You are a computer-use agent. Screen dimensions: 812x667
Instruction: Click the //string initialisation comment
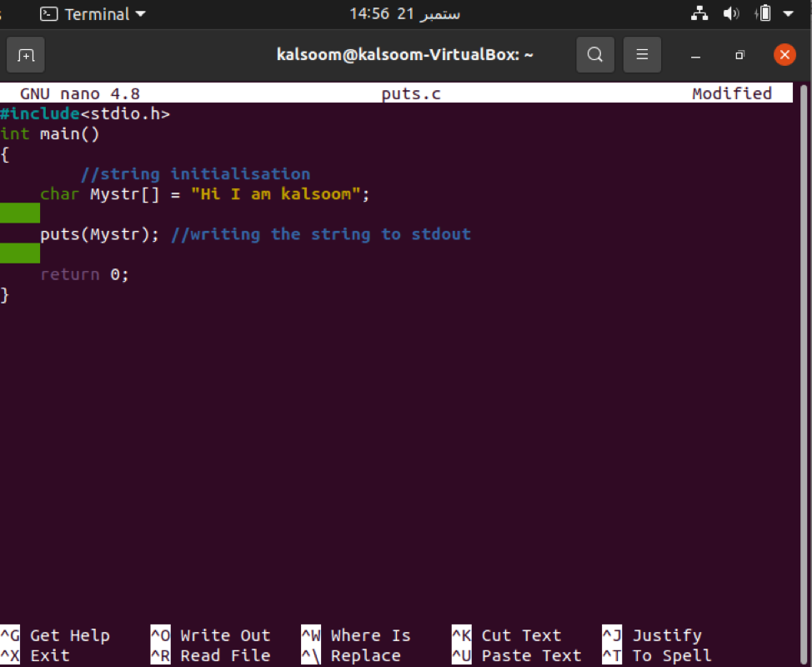pyautogui.click(x=195, y=174)
